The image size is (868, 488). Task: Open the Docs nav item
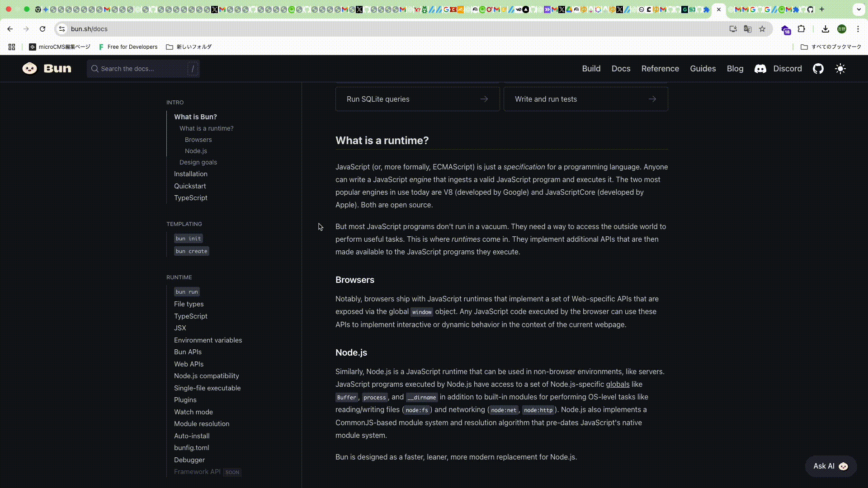(621, 69)
